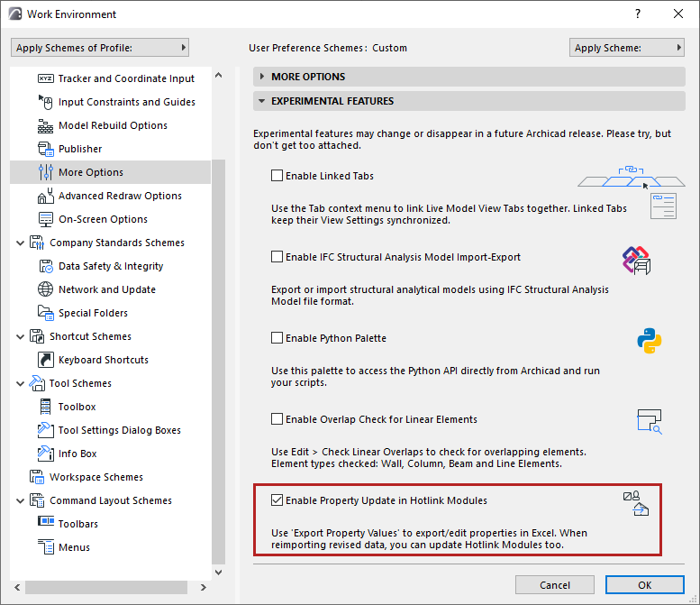Click the Command Layout Schemes icon
Viewport: 700px width, 605px height.
tap(37, 500)
